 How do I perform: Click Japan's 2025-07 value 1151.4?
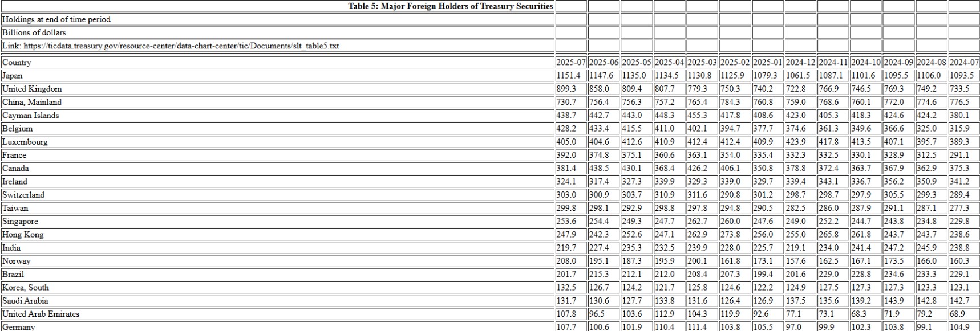568,76
